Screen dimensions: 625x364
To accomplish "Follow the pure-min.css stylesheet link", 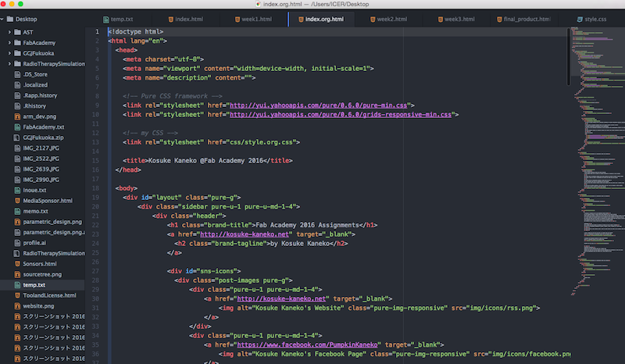I will [x=318, y=105].
